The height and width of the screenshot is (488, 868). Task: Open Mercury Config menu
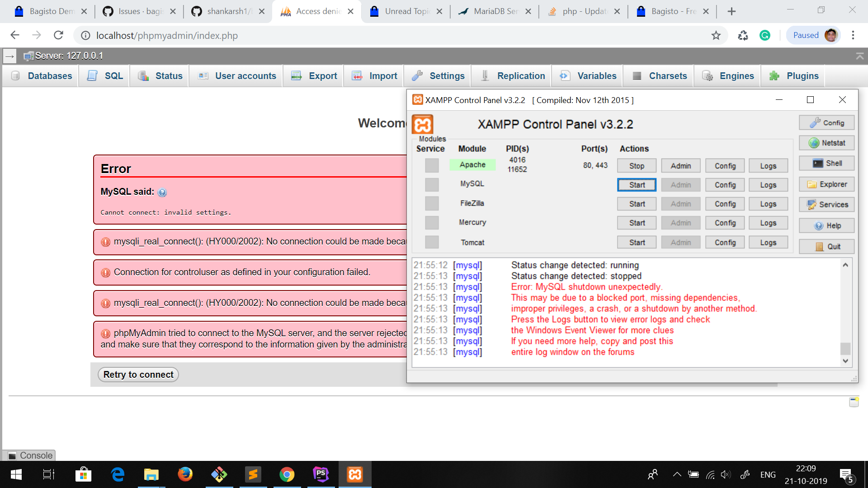pos(725,223)
